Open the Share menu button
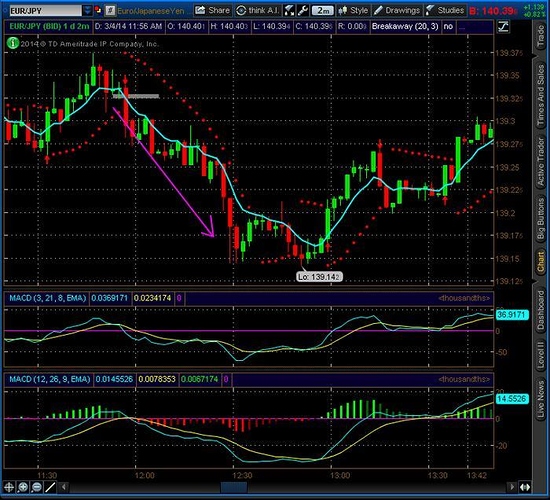The image size is (550, 500). coord(213,10)
